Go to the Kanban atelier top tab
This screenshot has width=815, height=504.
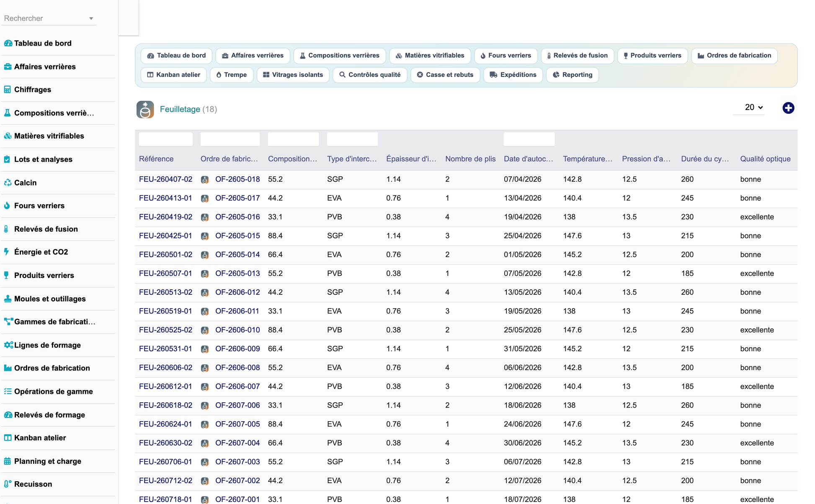point(173,75)
